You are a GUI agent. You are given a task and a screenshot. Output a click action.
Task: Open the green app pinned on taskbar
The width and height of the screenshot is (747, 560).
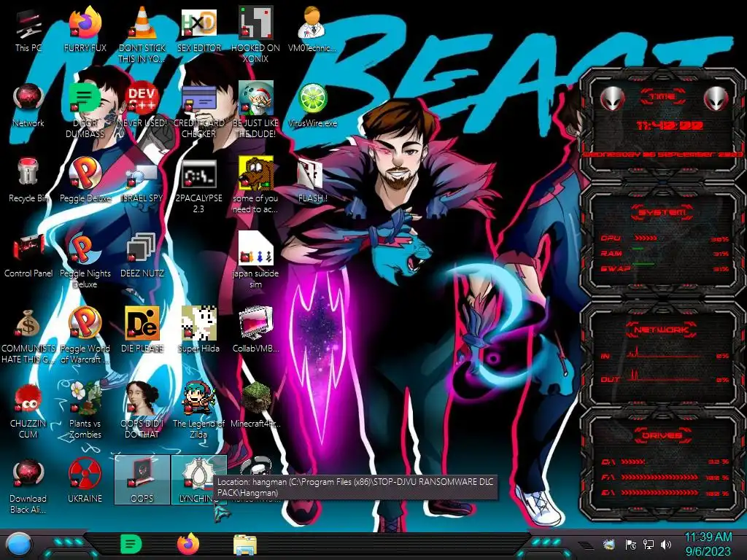tap(131, 544)
